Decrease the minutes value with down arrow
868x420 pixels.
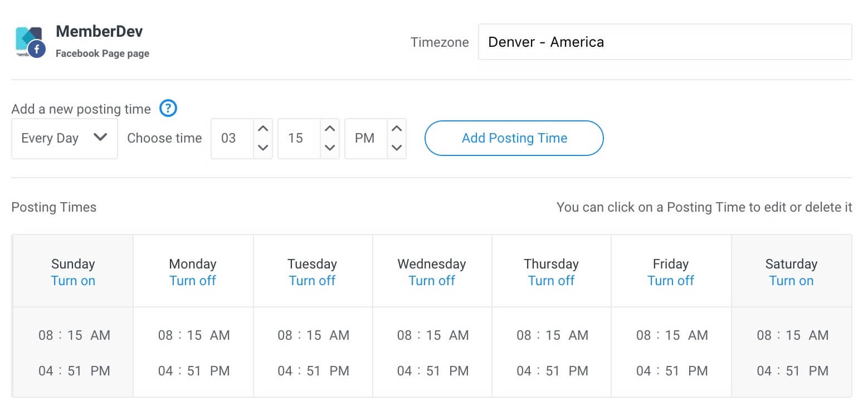click(330, 148)
